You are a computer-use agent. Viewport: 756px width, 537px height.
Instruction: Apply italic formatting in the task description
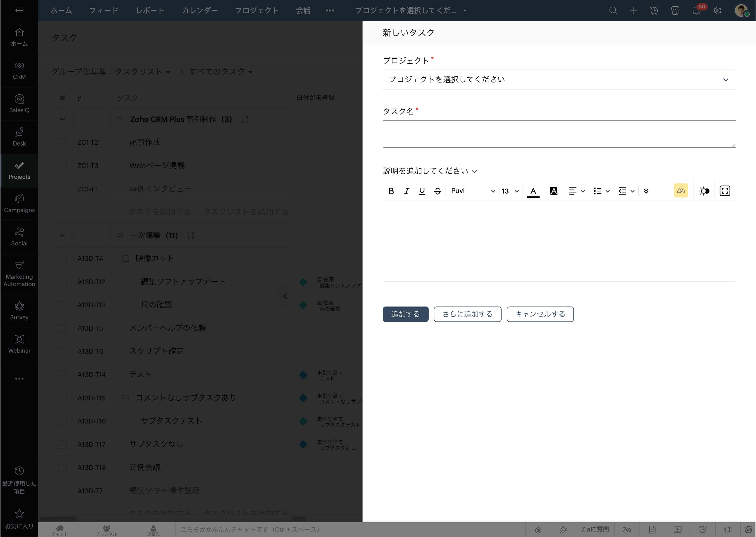[406, 191]
